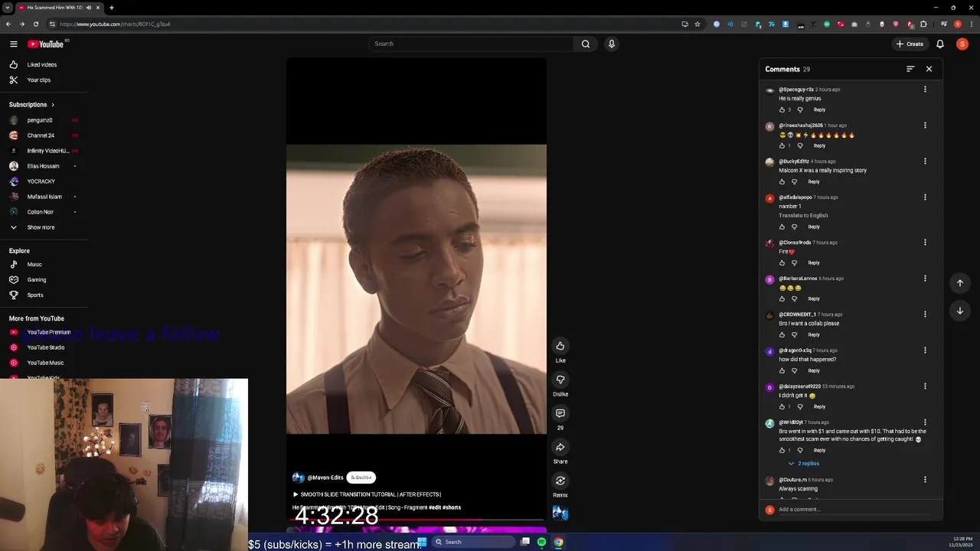The image size is (980, 551).
Task: Open the YouTube hamburger guide menu
Action: (14, 44)
